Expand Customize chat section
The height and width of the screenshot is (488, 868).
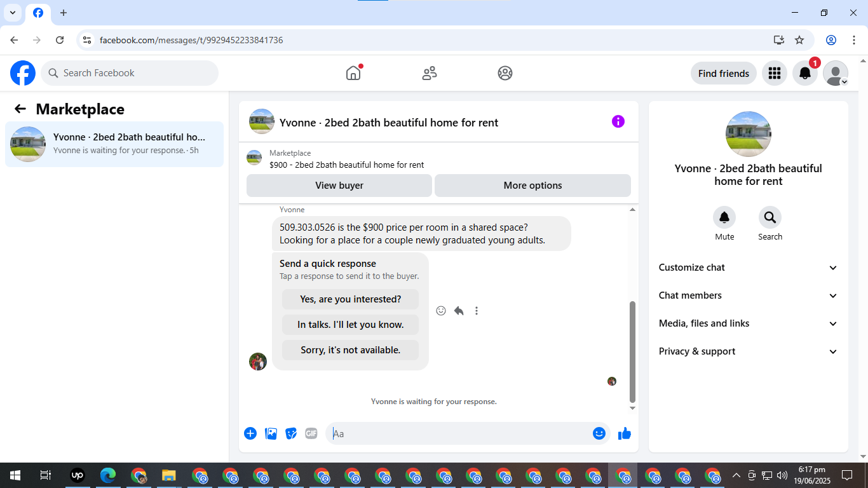(x=748, y=268)
